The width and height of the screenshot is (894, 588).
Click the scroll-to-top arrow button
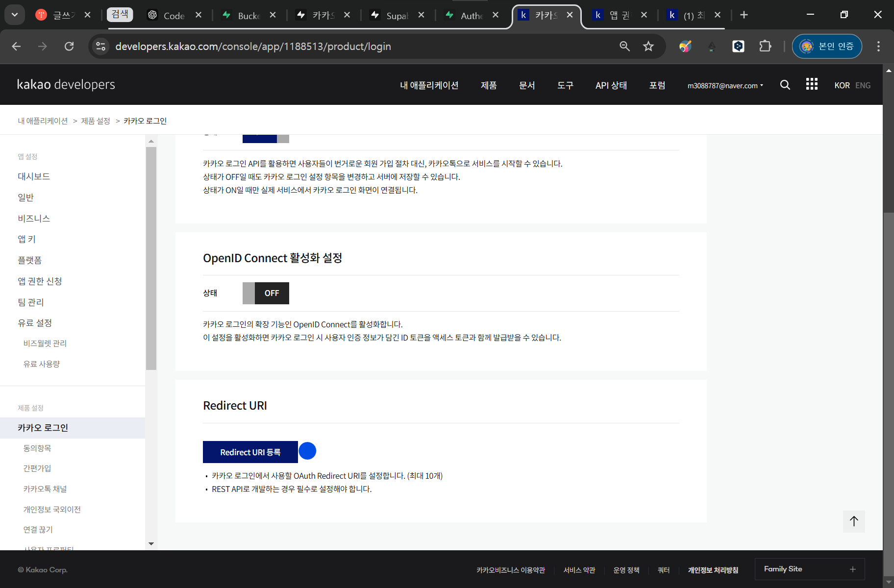coord(854,521)
